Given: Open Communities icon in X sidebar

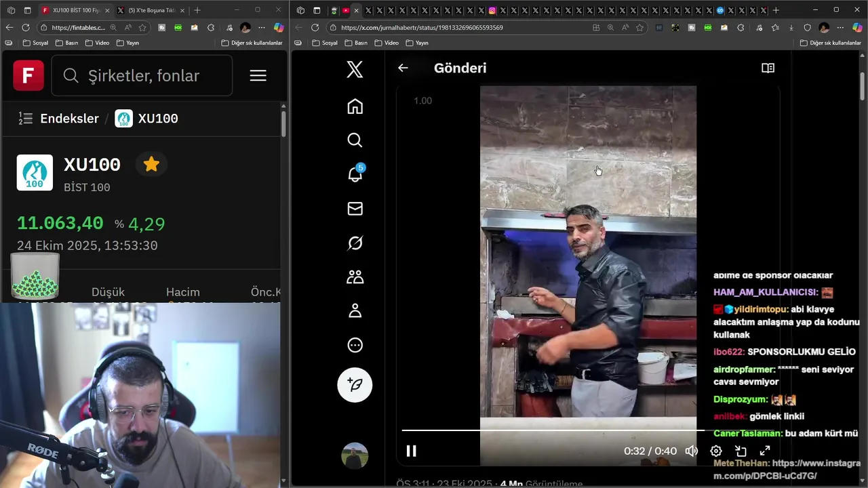Looking at the screenshot, I should [x=355, y=277].
